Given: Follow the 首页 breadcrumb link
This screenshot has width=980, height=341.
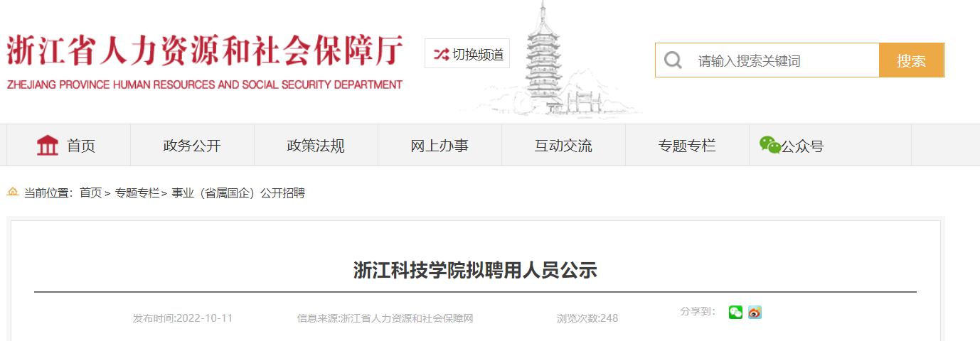Looking at the screenshot, I should pyautogui.click(x=90, y=193).
